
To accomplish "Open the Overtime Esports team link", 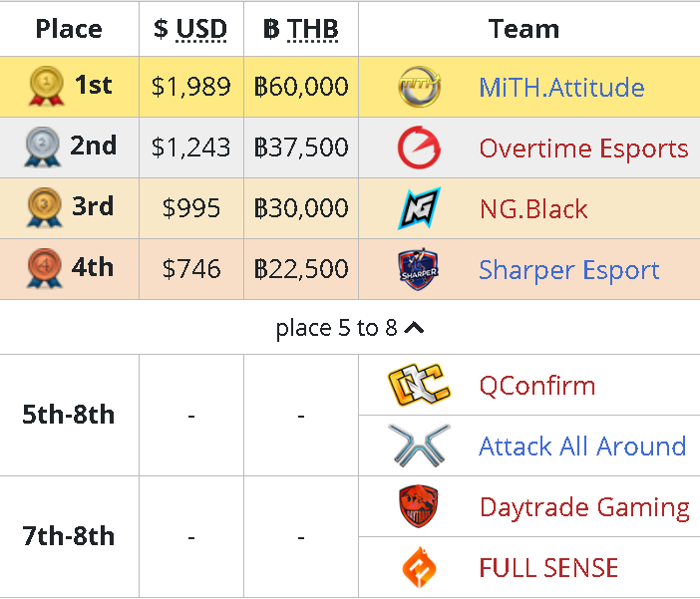I will point(583,149).
